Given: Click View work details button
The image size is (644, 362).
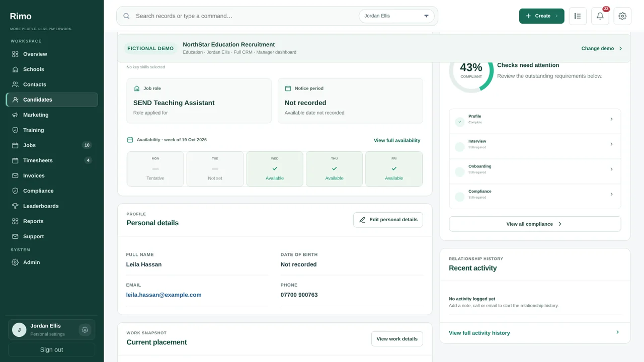Looking at the screenshot, I should (397, 339).
